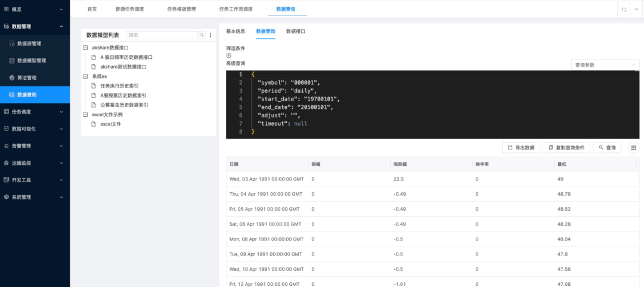This screenshot has height=287, width=644.
Task: Click the 振幅 column header
Action: point(349,164)
